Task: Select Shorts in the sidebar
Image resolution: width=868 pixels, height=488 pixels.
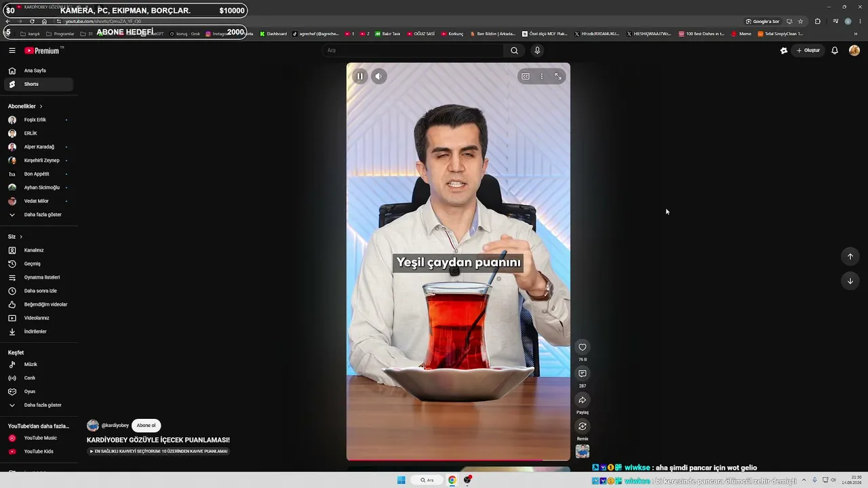Action: coord(38,84)
